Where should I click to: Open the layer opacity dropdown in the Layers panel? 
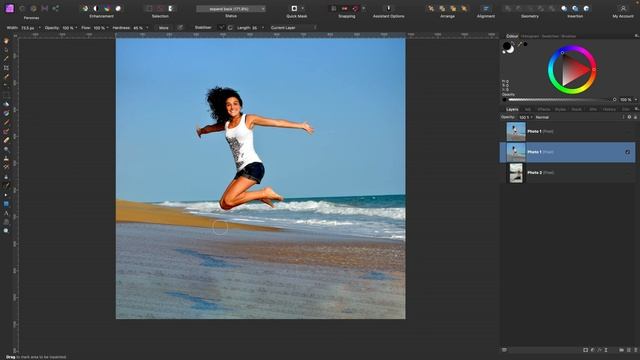tap(531, 117)
